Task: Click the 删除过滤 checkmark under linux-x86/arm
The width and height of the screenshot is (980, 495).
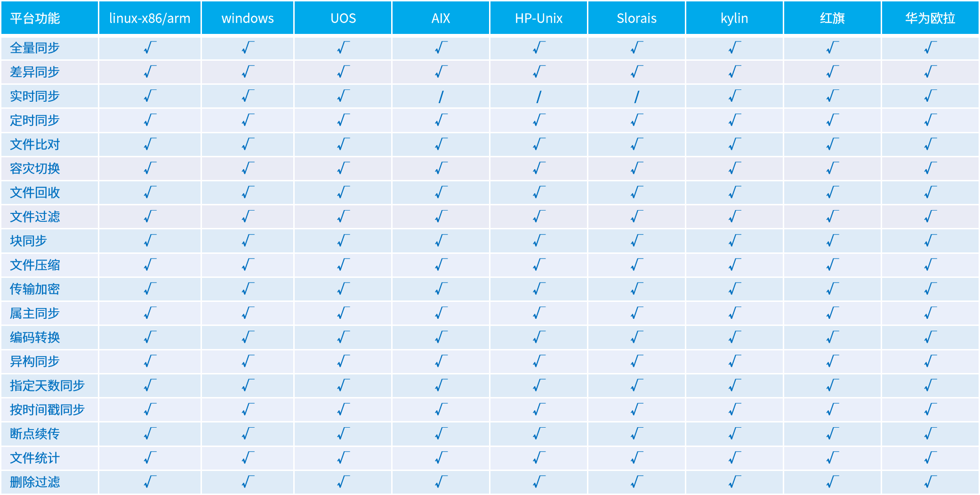Action: [x=150, y=482]
